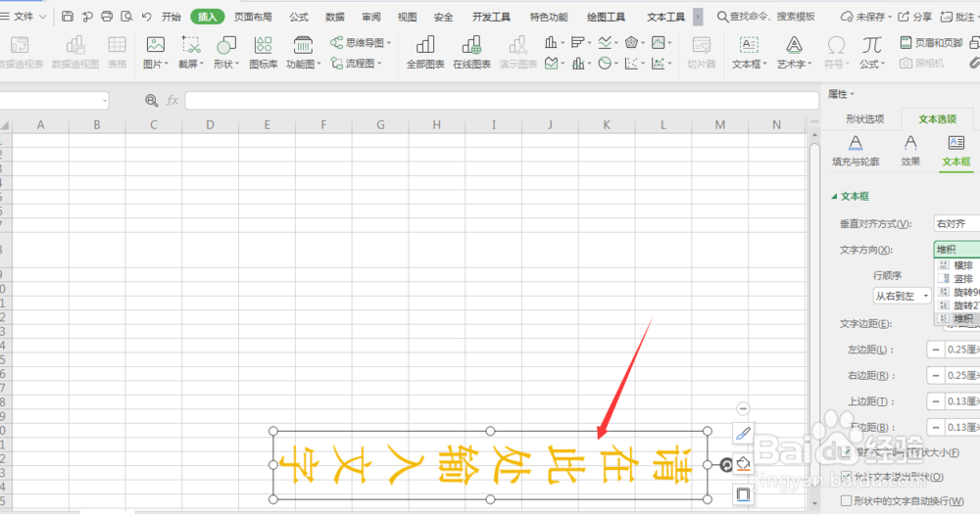Insert a 思维导图 mind map
Image resolution: width=980 pixels, height=514 pixels.
[x=361, y=42]
